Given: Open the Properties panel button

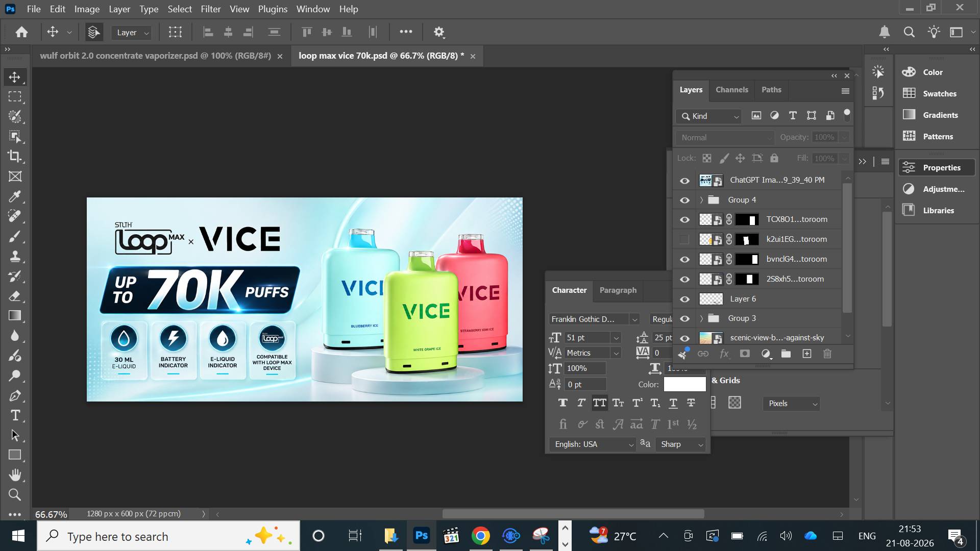Looking at the screenshot, I should [x=937, y=167].
